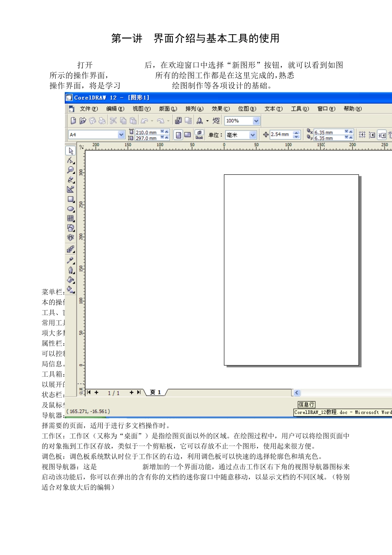This screenshot has height=555, width=392.
Task: Open the 效果(C) menu
Action: [221, 109]
